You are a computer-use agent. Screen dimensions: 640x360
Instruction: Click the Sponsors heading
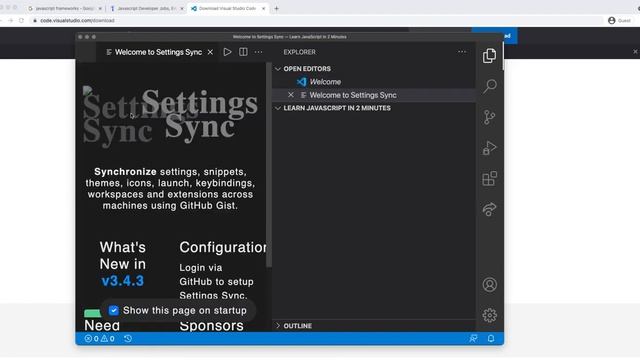click(211, 326)
